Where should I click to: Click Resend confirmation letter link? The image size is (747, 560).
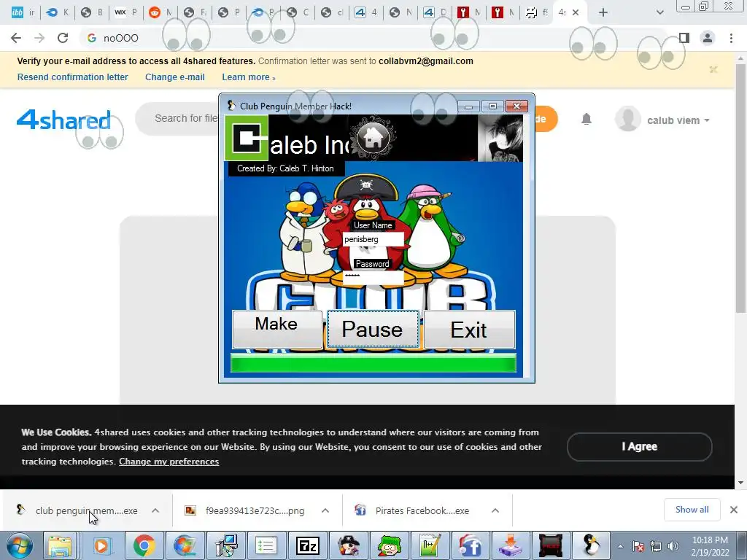coord(72,77)
